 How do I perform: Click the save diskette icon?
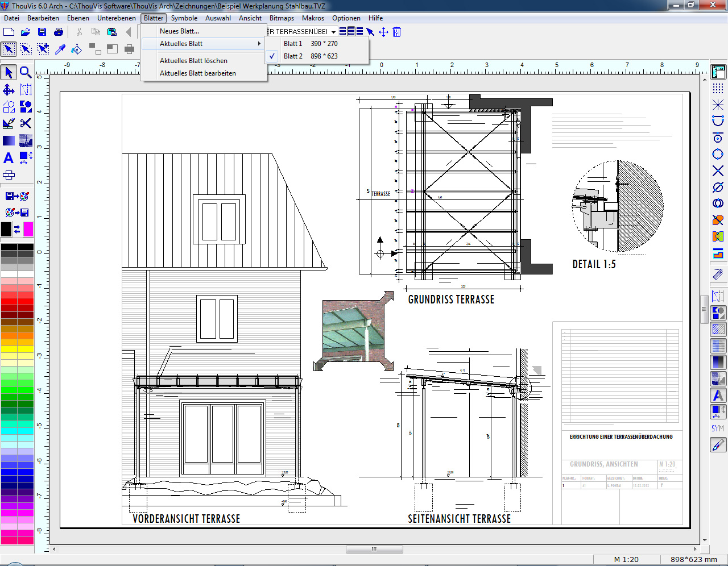(42, 32)
